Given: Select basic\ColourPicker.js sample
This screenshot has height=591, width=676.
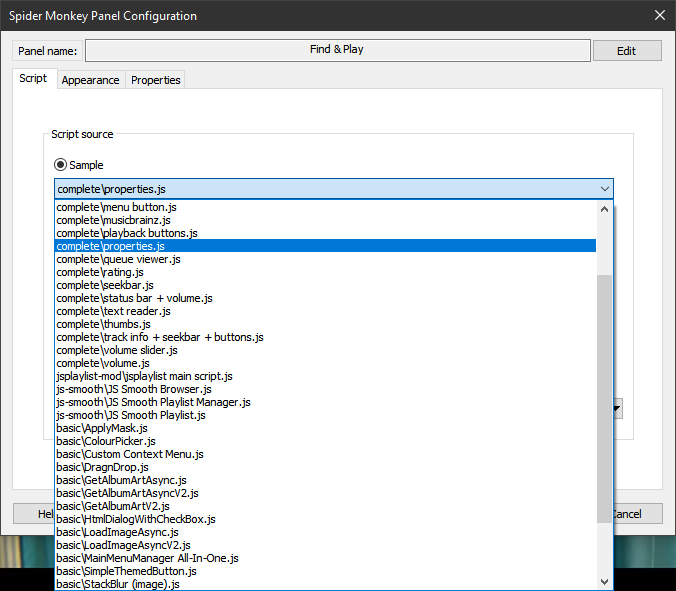Looking at the screenshot, I should pos(106,441).
